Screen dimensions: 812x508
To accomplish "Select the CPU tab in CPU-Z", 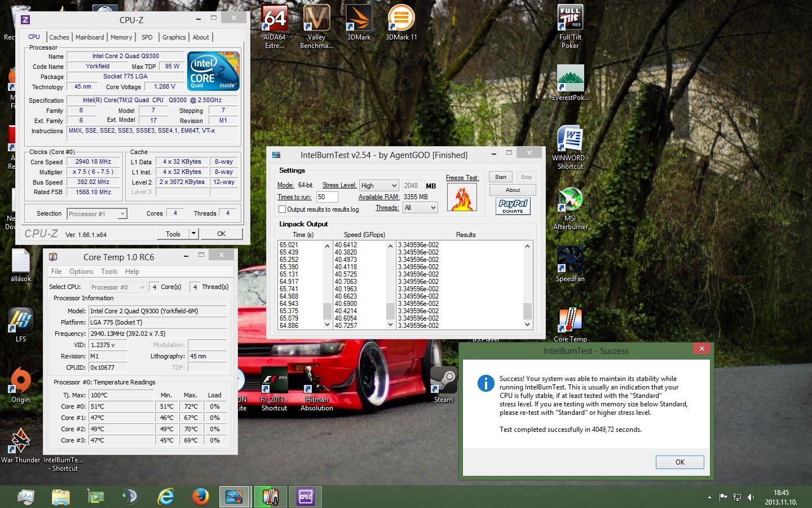I will 34,37.
